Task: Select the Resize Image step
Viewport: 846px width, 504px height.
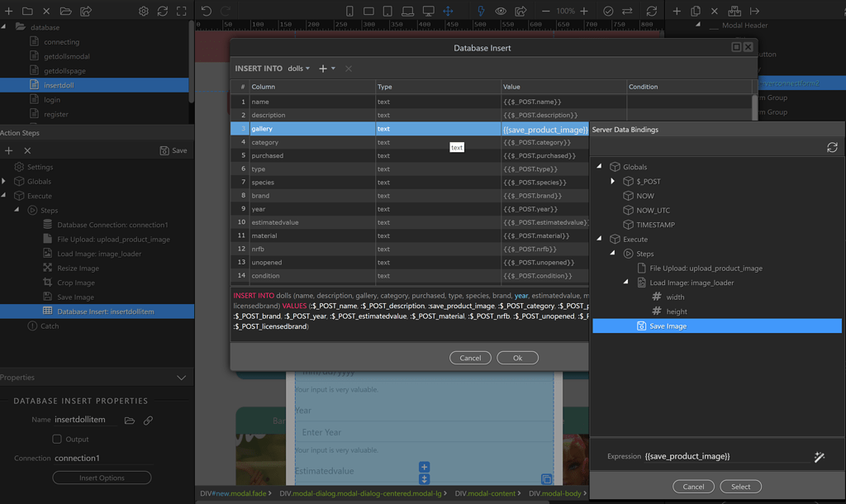Action: (x=78, y=268)
